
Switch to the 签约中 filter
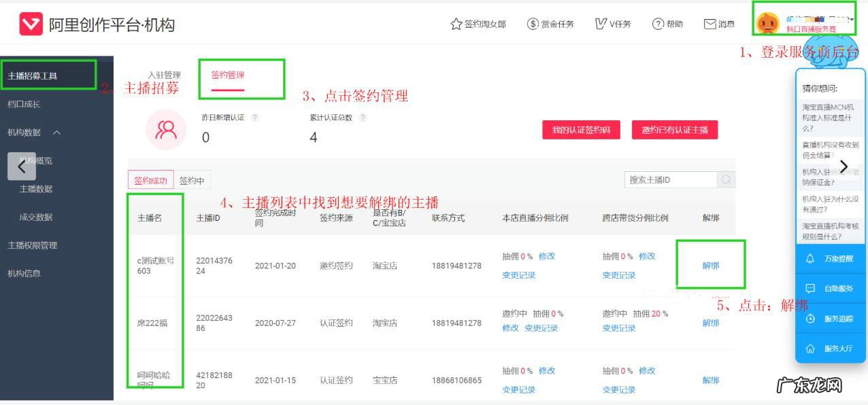pyautogui.click(x=192, y=180)
